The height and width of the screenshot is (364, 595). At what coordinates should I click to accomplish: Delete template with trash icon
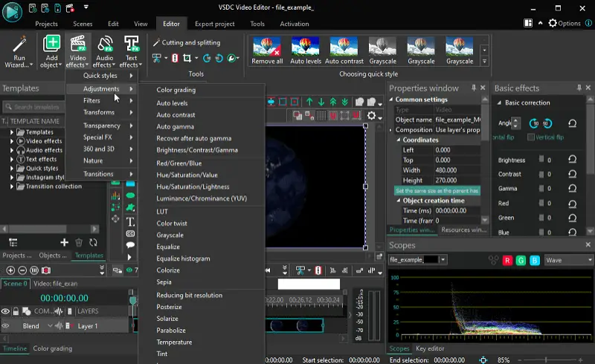(x=79, y=242)
